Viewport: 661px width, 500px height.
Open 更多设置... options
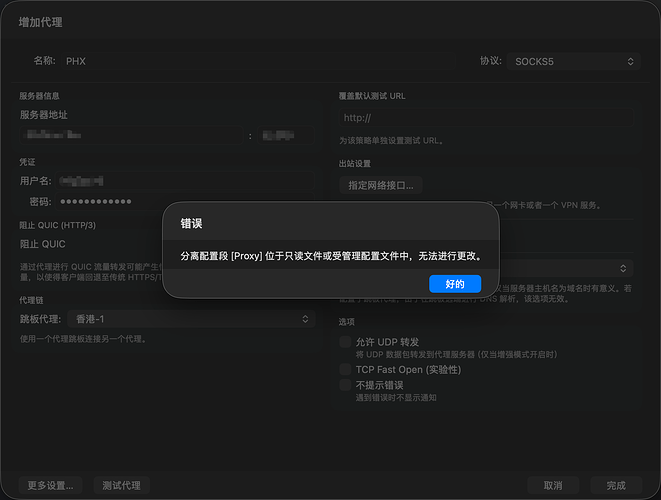click(x=50, y=485)
